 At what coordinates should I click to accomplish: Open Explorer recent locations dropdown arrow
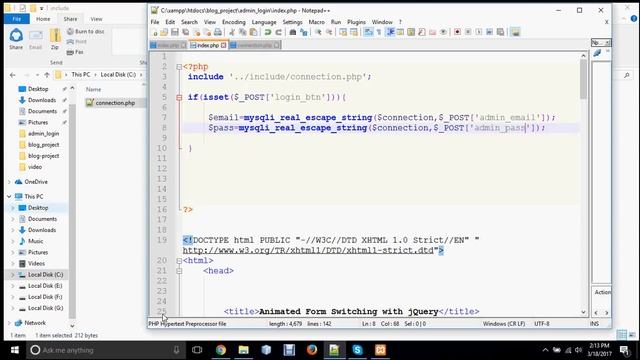coord(37,75)
